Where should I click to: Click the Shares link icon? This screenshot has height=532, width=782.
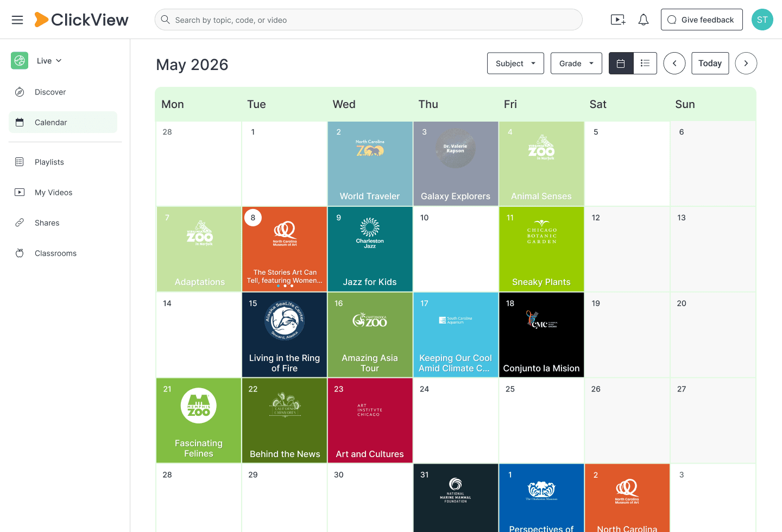point(20,223)
